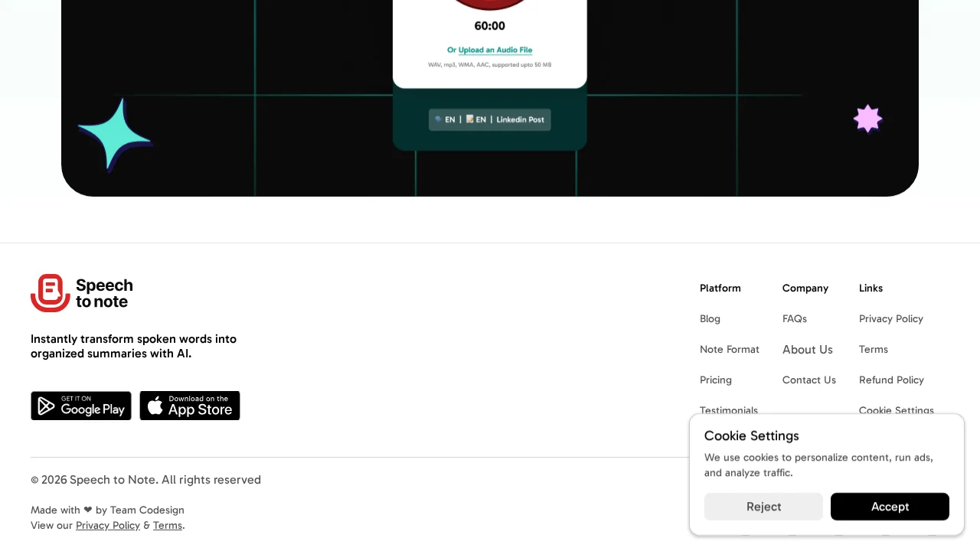The width and height of the screenshot is (980, 551).
Task: Open Terms in the Links column
Action: tap(873, 350)
